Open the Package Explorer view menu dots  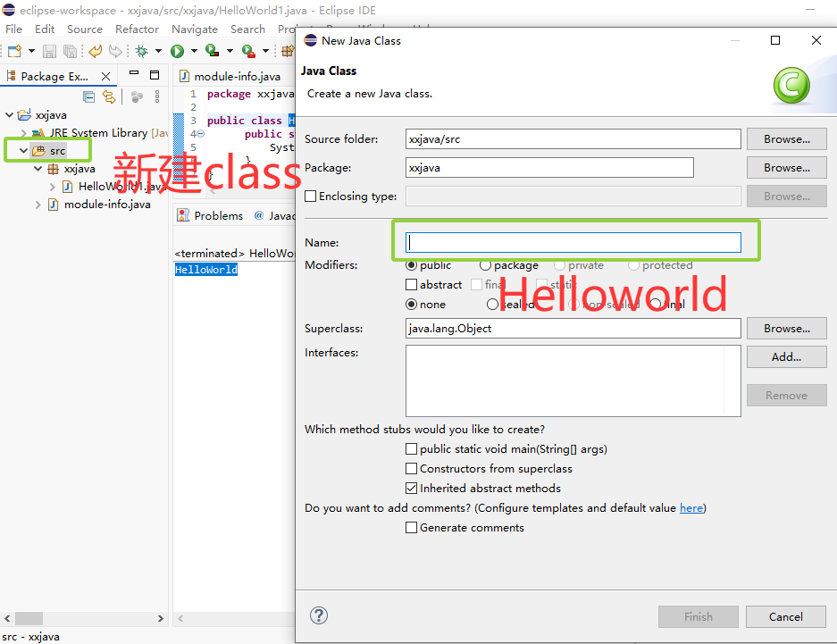(157, 96)
